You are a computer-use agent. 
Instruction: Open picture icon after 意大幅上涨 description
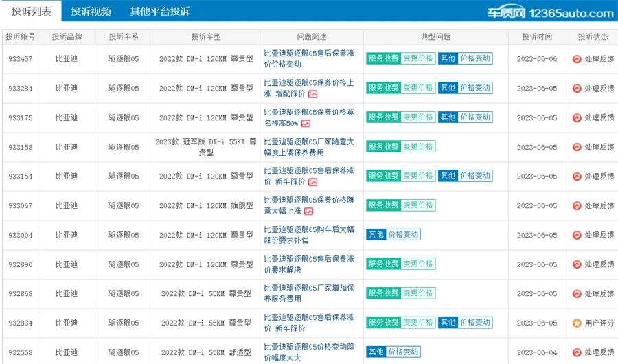point(308,212)
